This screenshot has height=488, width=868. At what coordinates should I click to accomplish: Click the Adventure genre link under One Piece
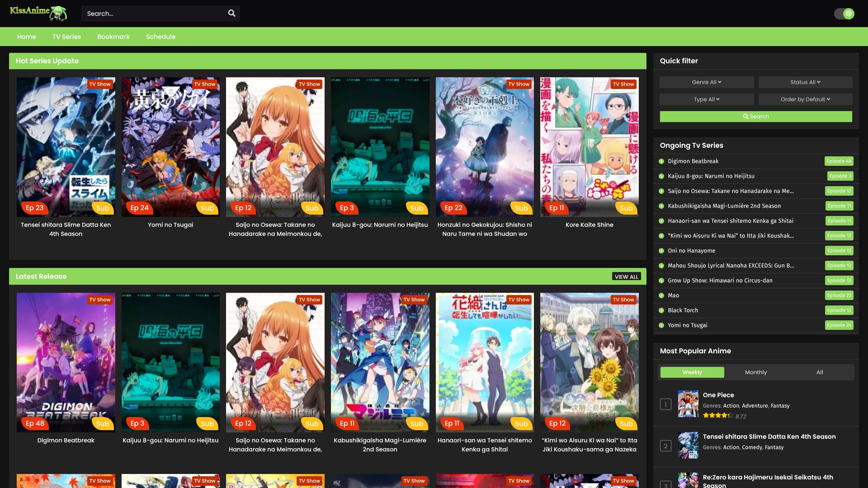click(x=755, y=406)
